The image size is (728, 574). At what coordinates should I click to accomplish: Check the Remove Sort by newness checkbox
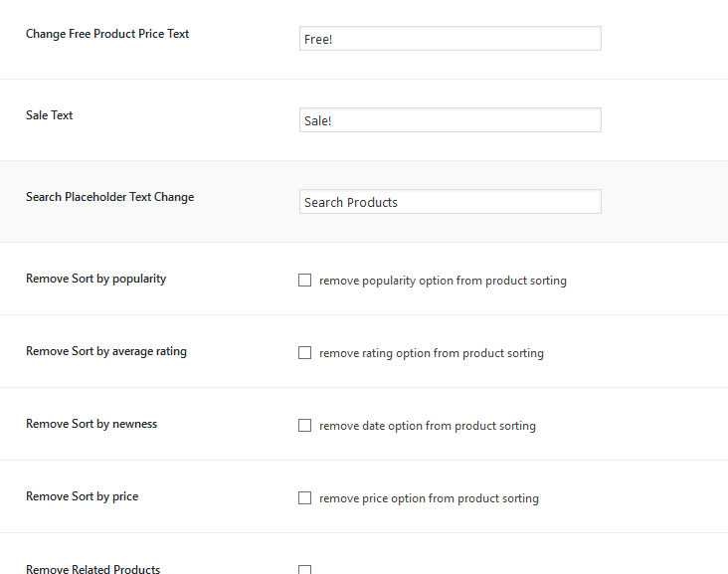coord(305,426)
